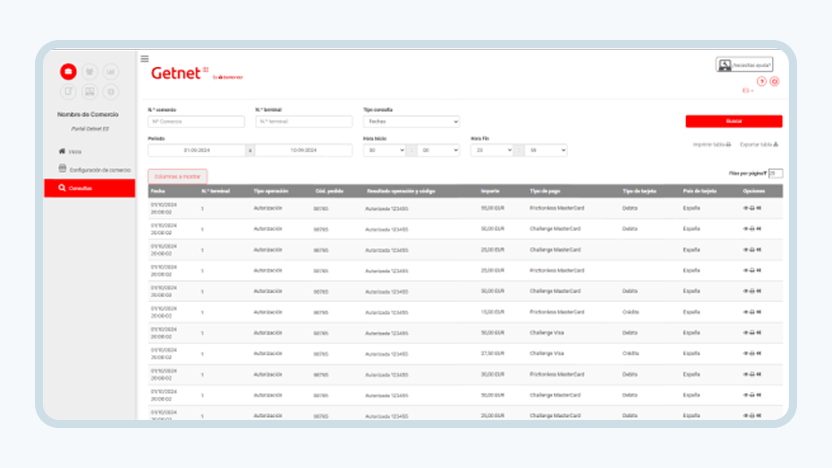Click the question mark help circle icon
Image resolution: width=832 pixels, height=468 pixels.
761,81
